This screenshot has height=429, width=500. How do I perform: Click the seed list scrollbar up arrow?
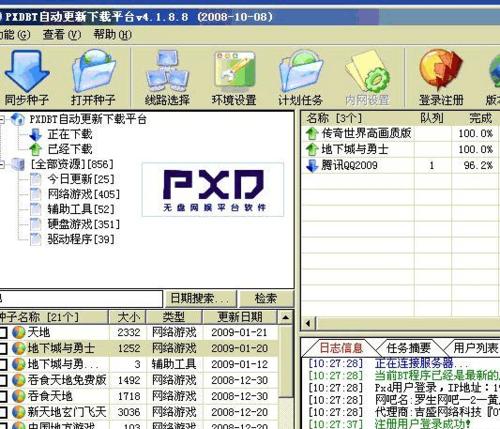click(x=286, y=317)
